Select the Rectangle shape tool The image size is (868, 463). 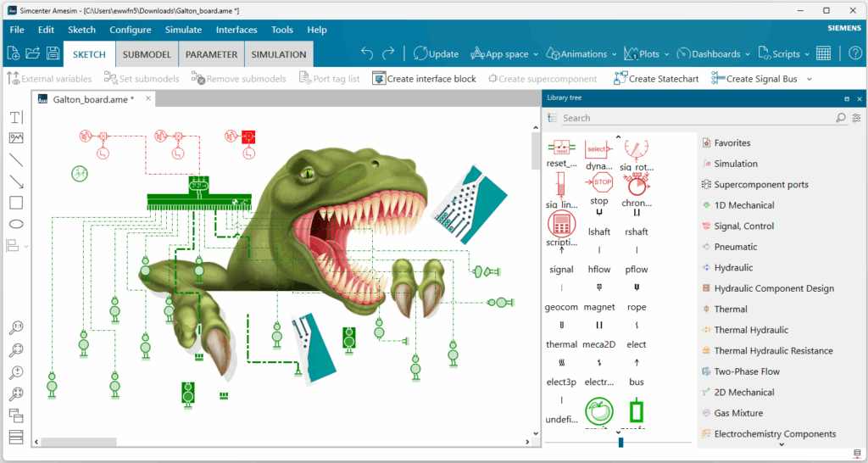[16, 203]
